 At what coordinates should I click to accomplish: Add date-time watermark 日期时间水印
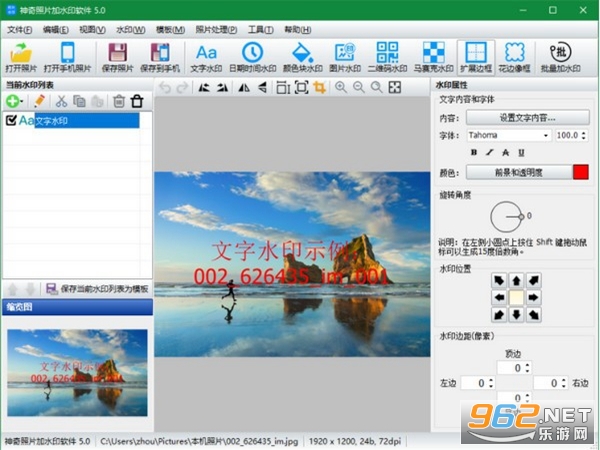253,57
